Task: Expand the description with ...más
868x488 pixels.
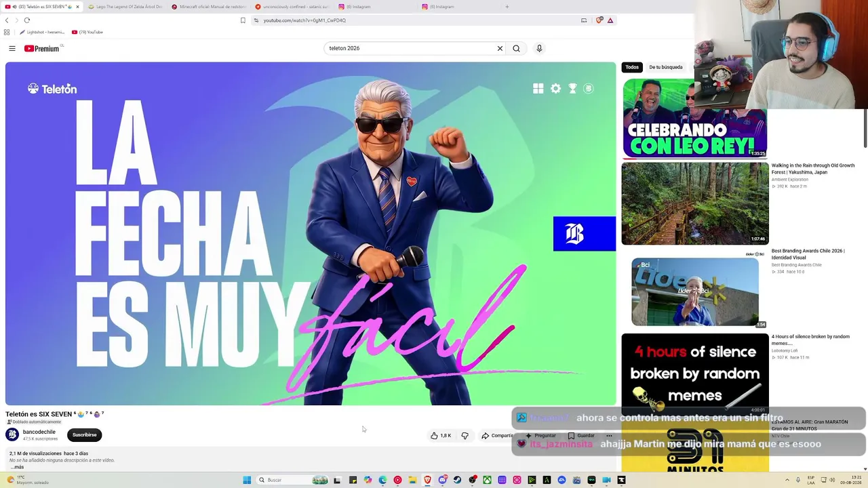Action: tap(17, 467)
